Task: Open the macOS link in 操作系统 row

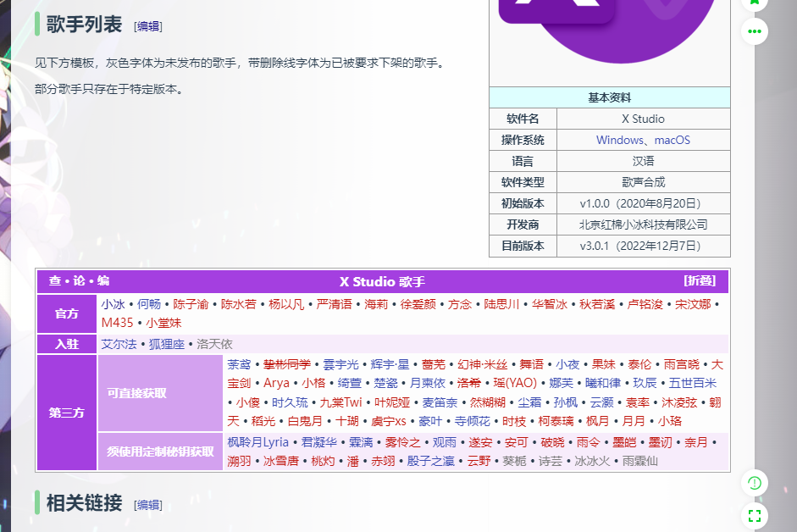Action: [x=672, y=140]
